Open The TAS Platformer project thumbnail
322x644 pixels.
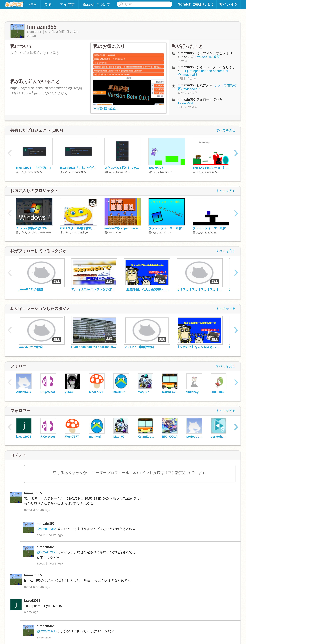[211, 151]
